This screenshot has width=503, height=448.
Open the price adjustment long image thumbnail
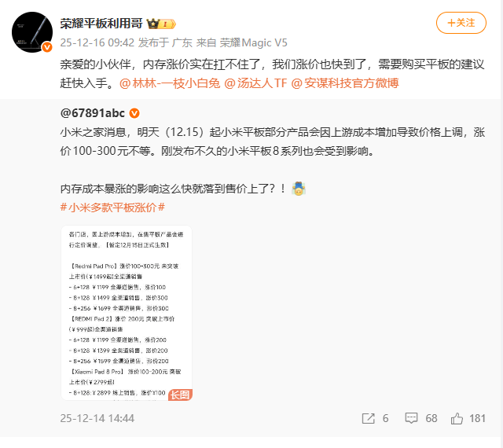pyautogui.click(x=127, y=313)
